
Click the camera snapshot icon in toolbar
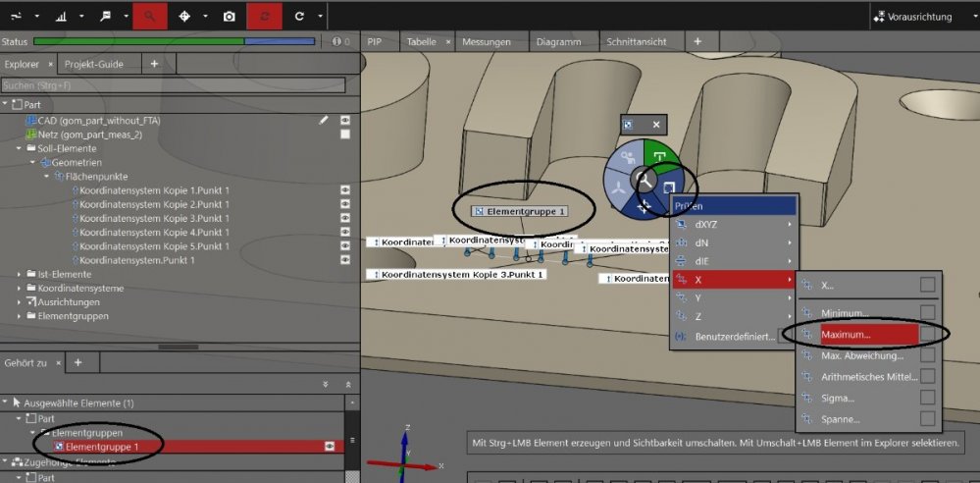click(229, 16)
